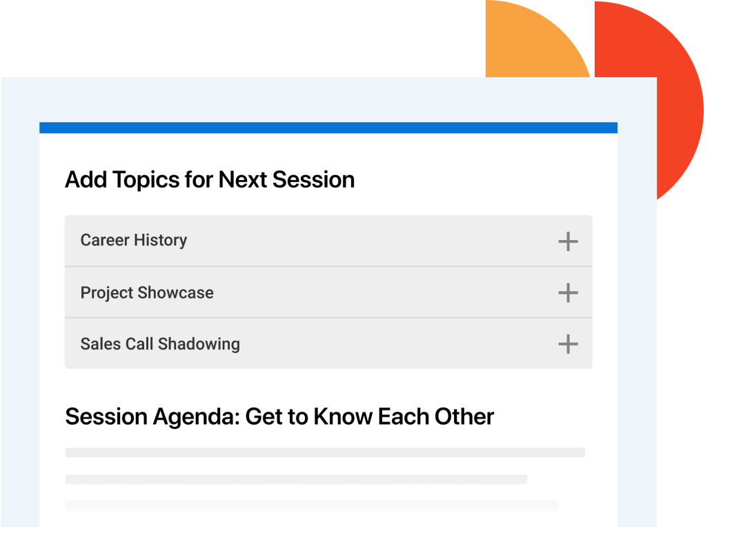Add Sales Call Shadowing using its plus icon
The height and width of the screenshot is (560, 732).
click(x=568, y=344)
